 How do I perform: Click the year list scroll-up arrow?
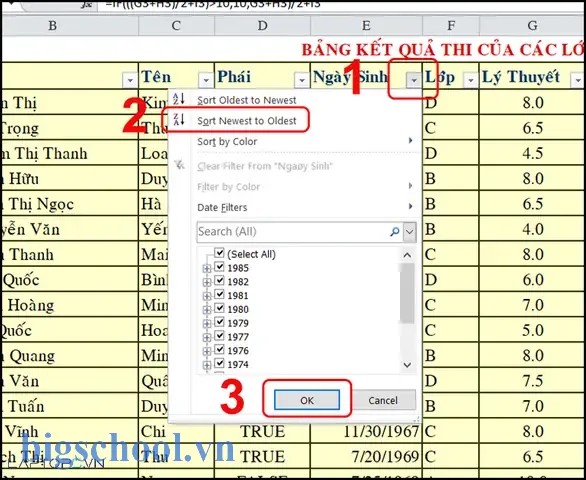[407, 255]
